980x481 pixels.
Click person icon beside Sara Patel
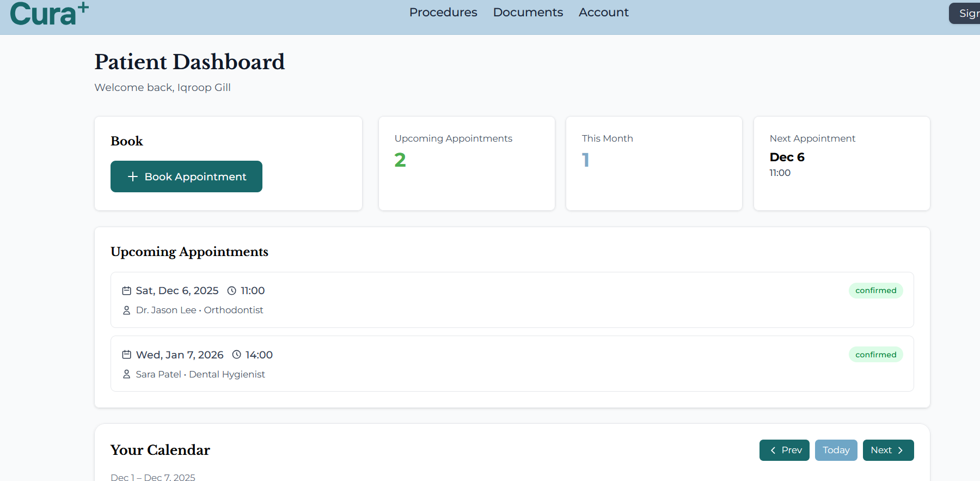[x=126, y=375]
